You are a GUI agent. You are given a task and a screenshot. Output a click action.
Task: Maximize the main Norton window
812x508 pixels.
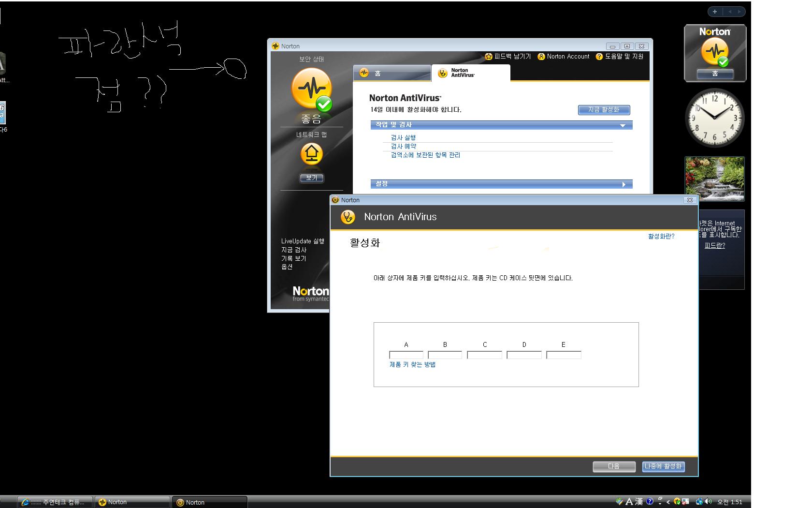coord(627,46)
